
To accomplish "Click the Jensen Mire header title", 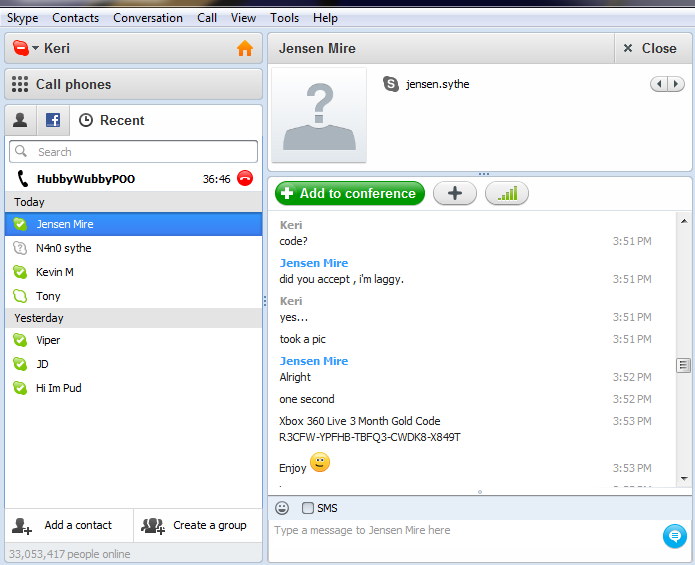I will tap(317, 48).
